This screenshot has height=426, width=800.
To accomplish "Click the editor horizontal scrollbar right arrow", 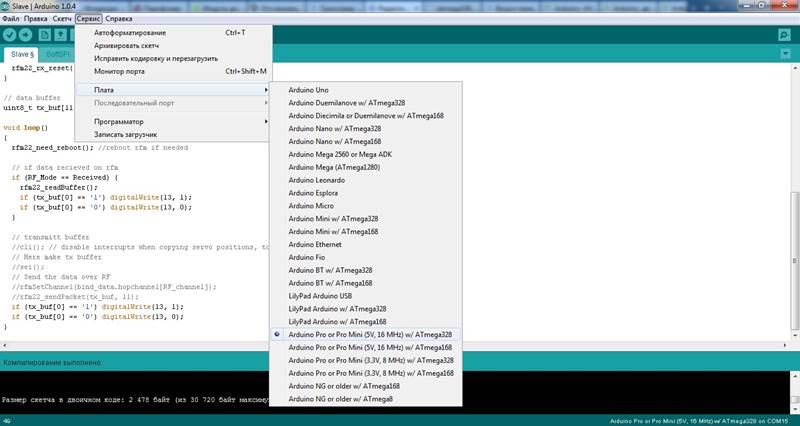I will [x=786, y=345].
